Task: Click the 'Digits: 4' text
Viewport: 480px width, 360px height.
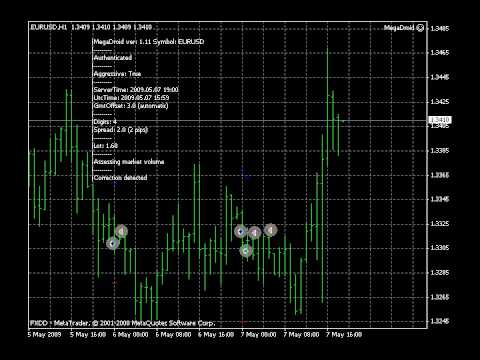Action: (105, 122)
